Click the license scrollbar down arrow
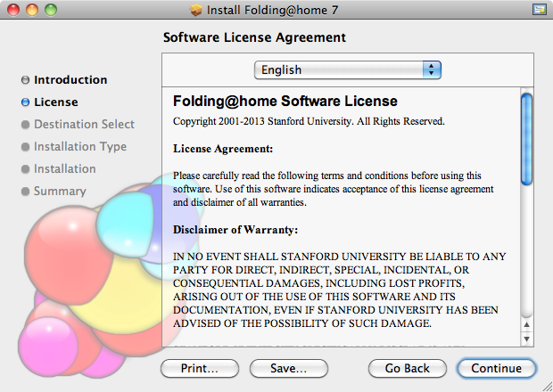This screenshot has height=392, width=553. (526, 339)
